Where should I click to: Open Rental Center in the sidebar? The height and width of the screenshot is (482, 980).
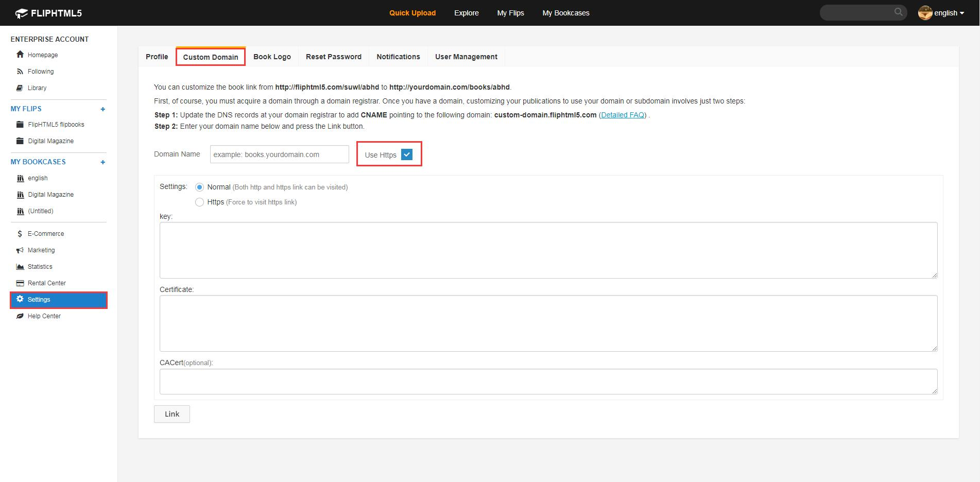click(47, 283)
